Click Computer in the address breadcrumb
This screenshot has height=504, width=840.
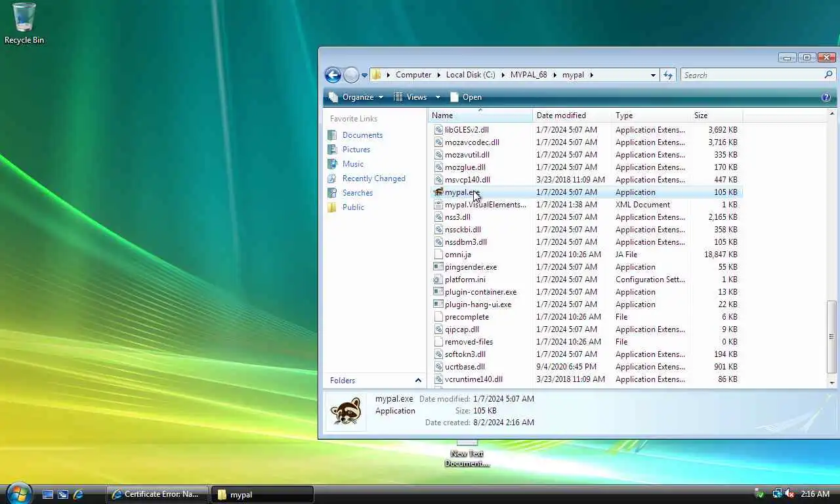click(413, 75)
